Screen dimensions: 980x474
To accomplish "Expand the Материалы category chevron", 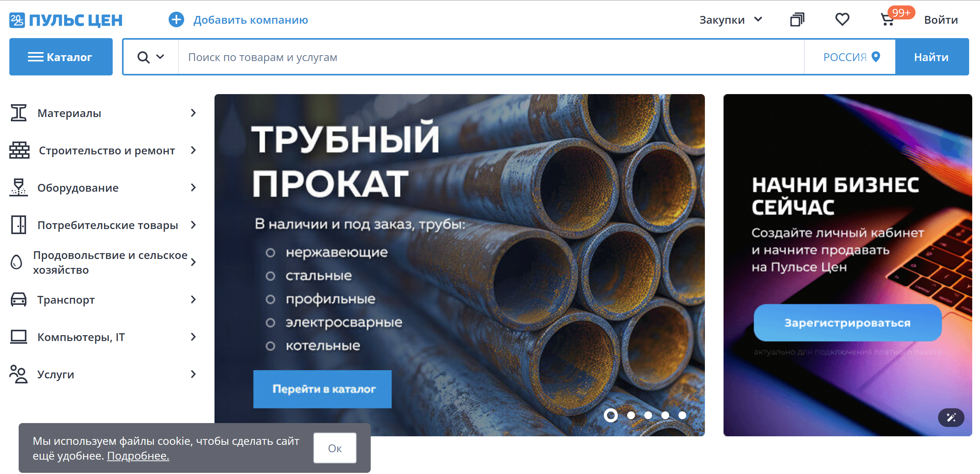I will pyautogui.click(x=194, y=113).
